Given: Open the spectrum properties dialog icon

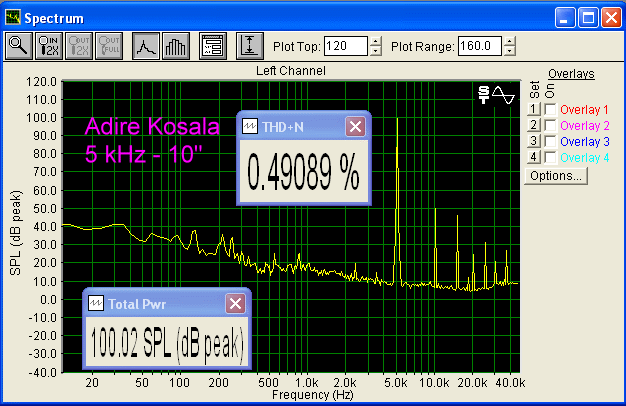Looking at the screenshot, I should (211, 45).
